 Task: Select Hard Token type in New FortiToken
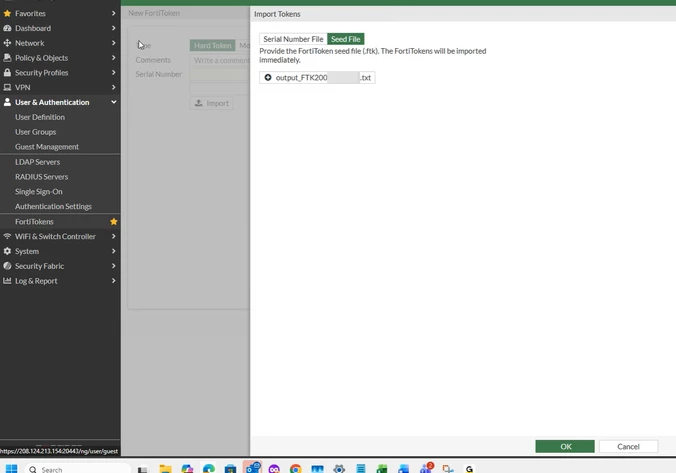pyautogui.click(x=213, y=45)
